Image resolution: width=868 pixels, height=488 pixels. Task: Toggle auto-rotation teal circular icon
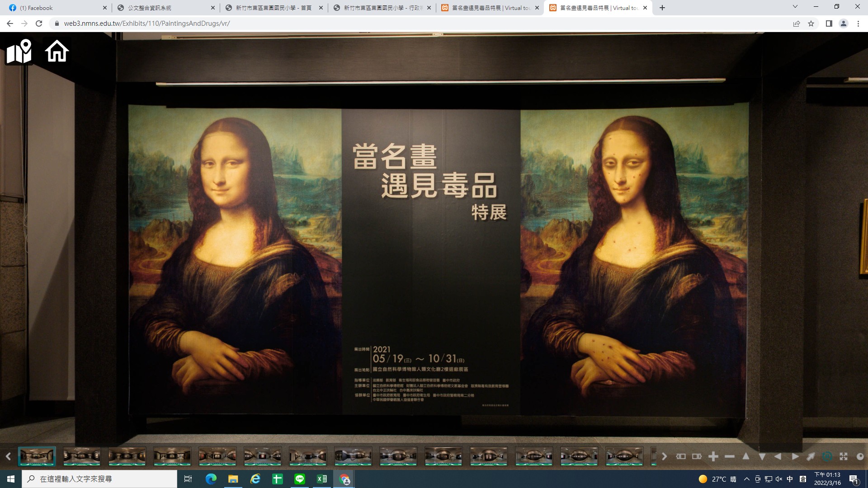point(827,456)
